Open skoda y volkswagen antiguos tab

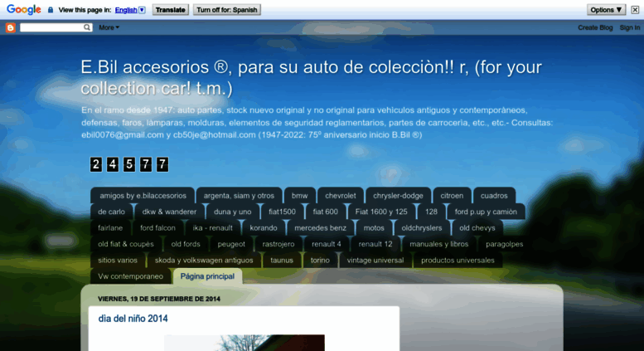[x=204, y=261]
